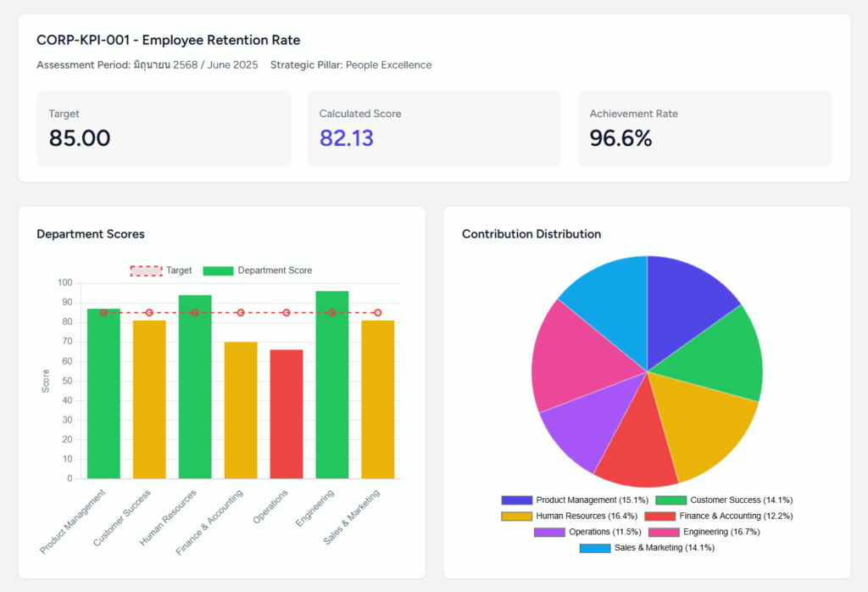Click the red Operations bar in chart
This screenshot has width=868, height=592.
click(287, 414)
